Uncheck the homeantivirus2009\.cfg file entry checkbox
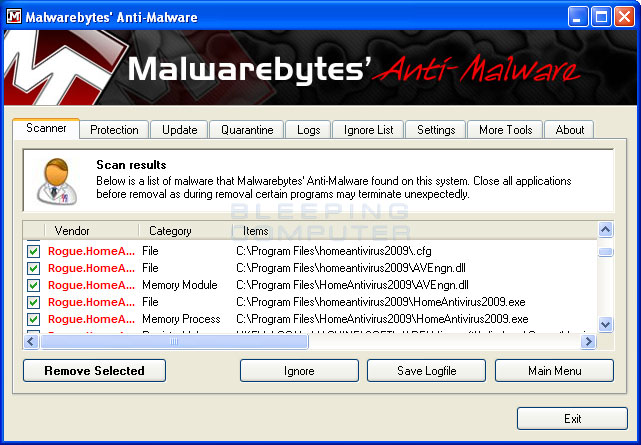Viewport: 641px width, 445px height. (34, 251)
